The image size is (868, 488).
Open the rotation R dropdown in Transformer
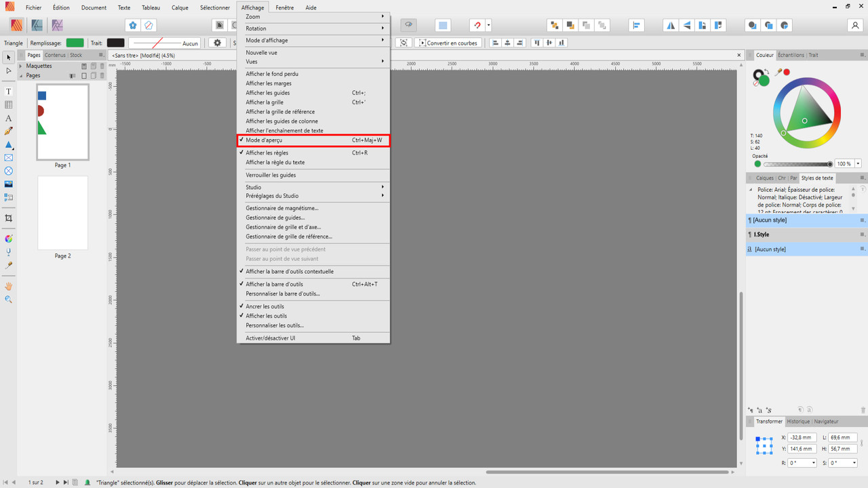click(813, 463)
